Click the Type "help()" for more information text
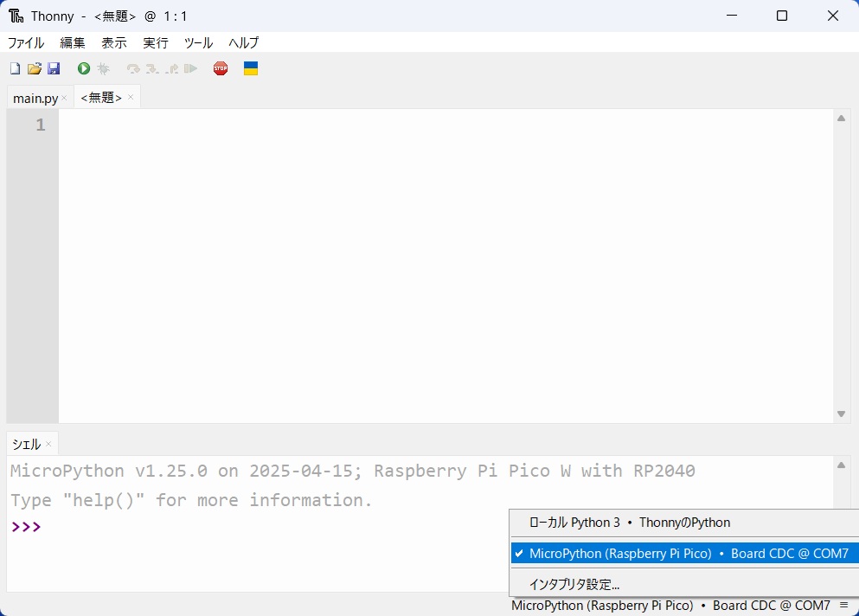Image resolution: width=859 pixels, height=616 pixels. 191,500
